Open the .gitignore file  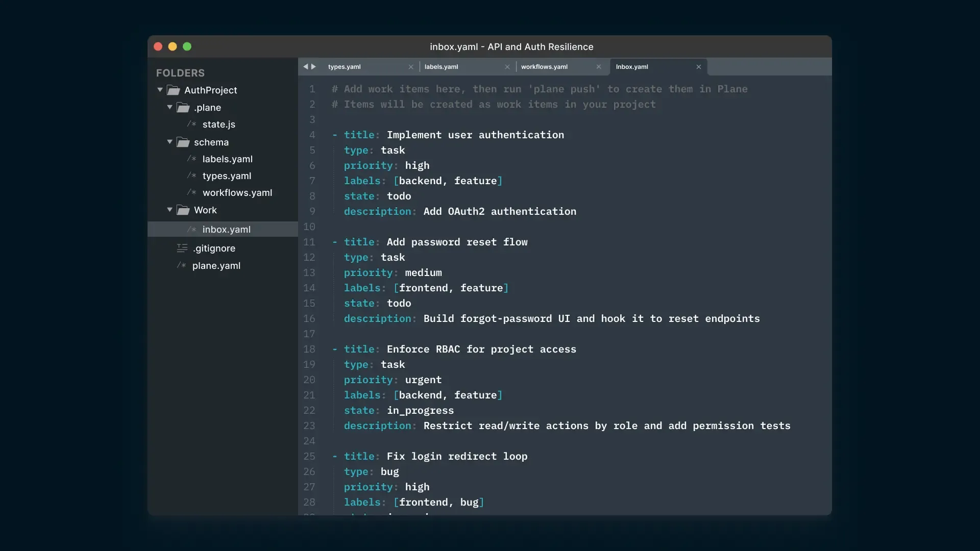click(214, 248)
